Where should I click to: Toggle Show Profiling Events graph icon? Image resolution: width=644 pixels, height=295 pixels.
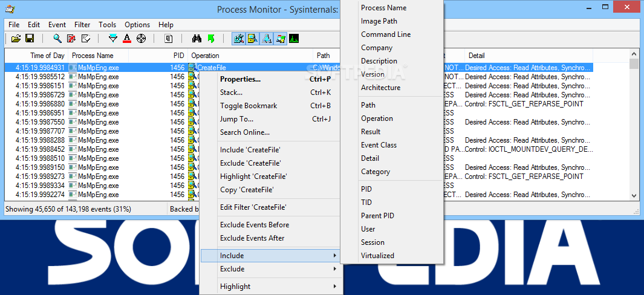(294, 39)
